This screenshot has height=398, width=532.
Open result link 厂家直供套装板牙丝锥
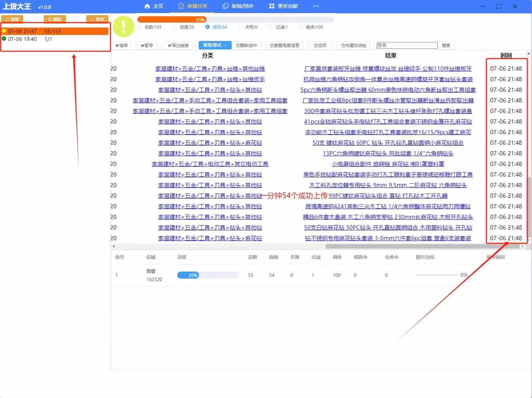(x=388, y=69)
